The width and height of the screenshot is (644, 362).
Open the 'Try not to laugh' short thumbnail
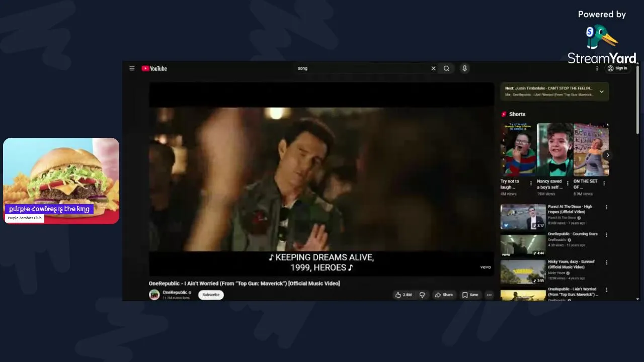point(518,150)
